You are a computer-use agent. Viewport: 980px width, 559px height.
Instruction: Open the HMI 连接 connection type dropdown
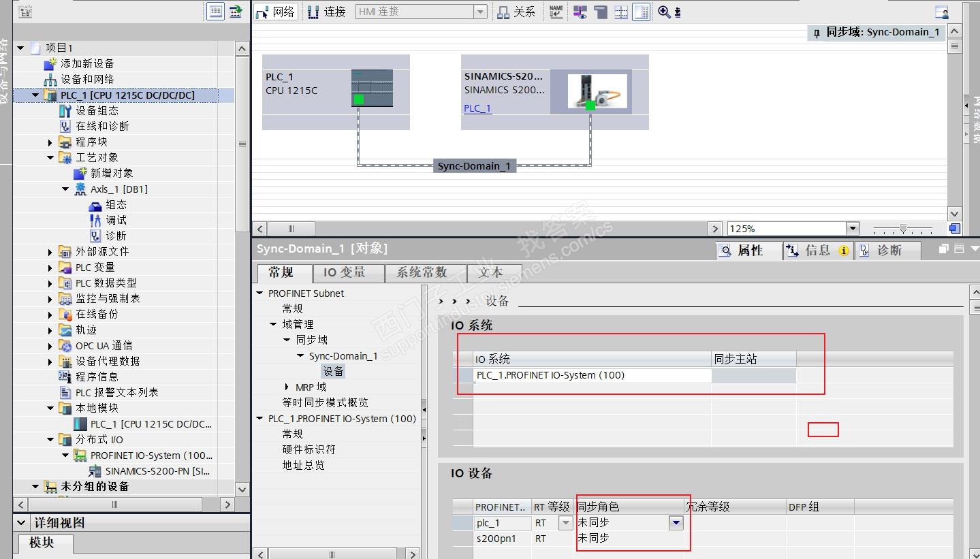[x=480, y=12]
